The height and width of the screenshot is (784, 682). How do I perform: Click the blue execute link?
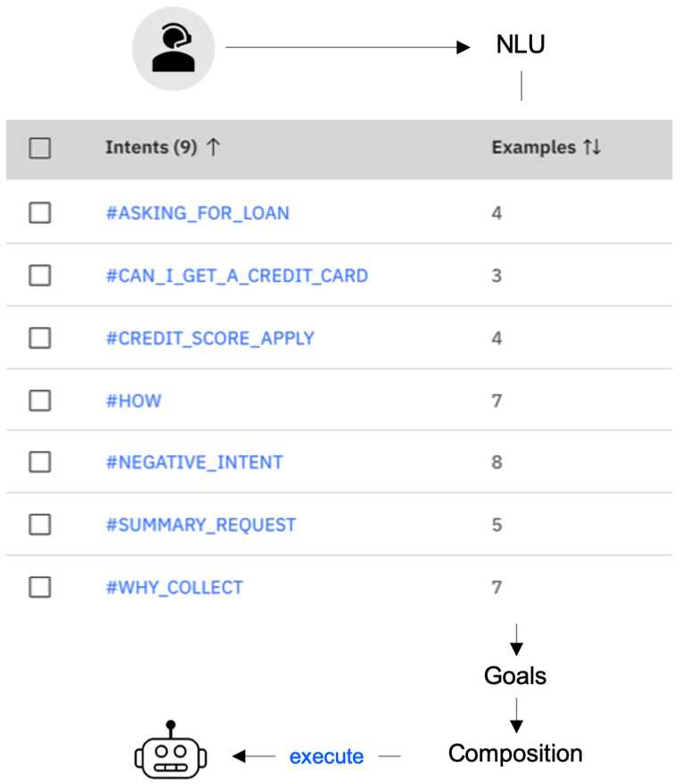[x=326, y=756]
